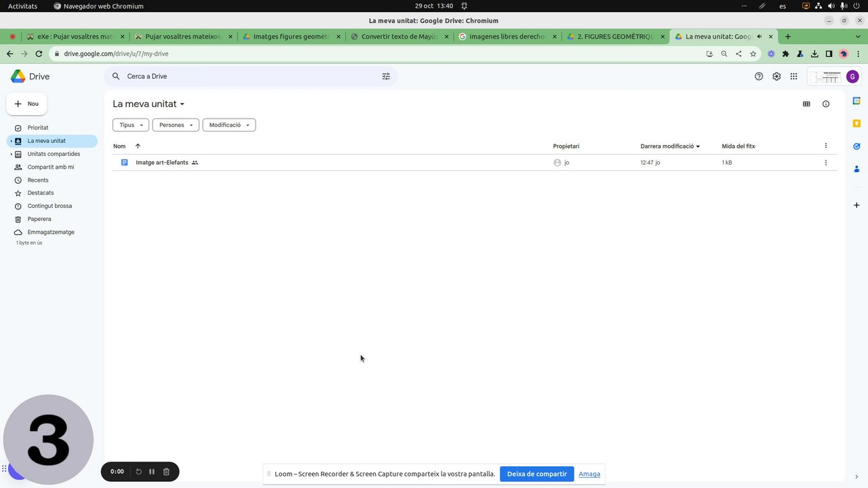
Task: Click the Propietari column header
Action: pos(566,146)
